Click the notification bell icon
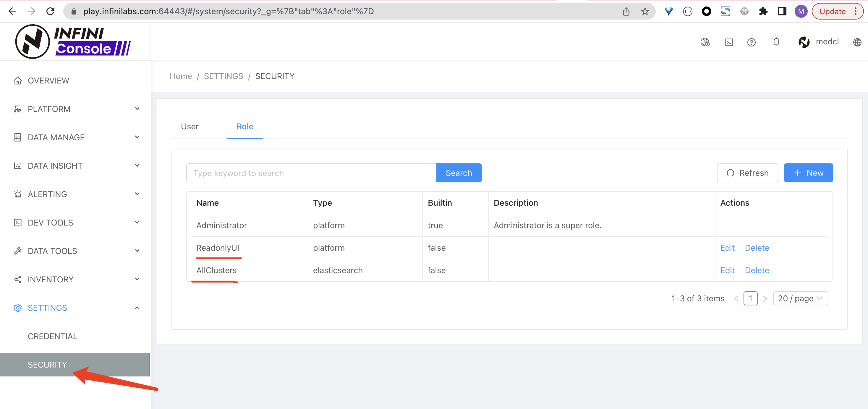The width and height of the screenshot is (868, 409). [x=776, y=42]
